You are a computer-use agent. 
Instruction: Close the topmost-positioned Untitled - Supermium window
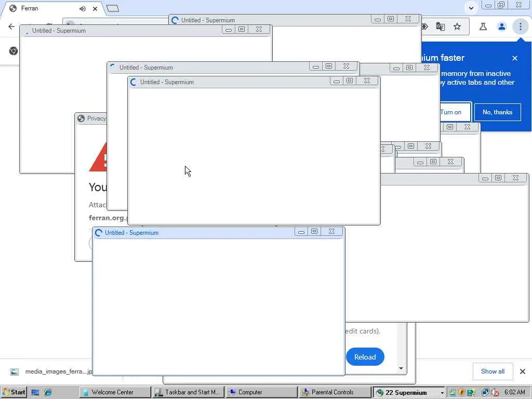(x=408, y=19)
